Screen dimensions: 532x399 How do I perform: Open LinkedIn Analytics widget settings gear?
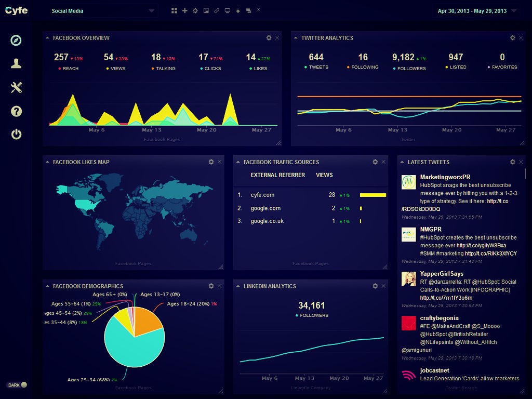(x=375, y=286)
